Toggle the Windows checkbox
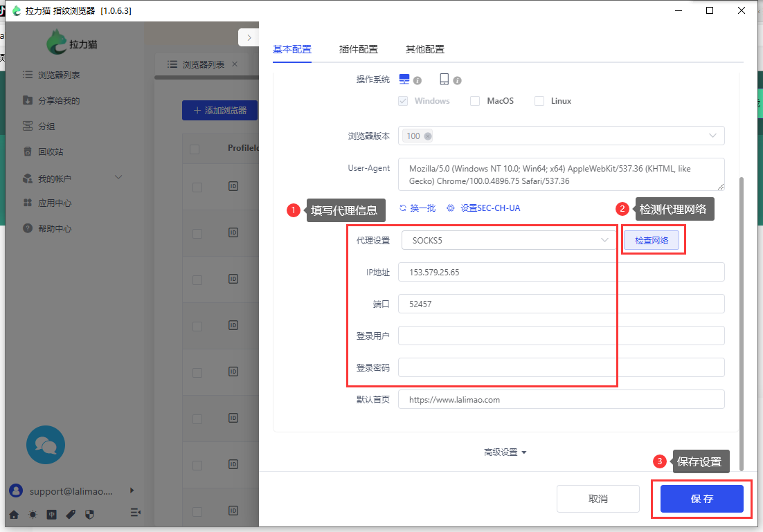Screen dimensions: 763x532 click(x=403, y=101)
